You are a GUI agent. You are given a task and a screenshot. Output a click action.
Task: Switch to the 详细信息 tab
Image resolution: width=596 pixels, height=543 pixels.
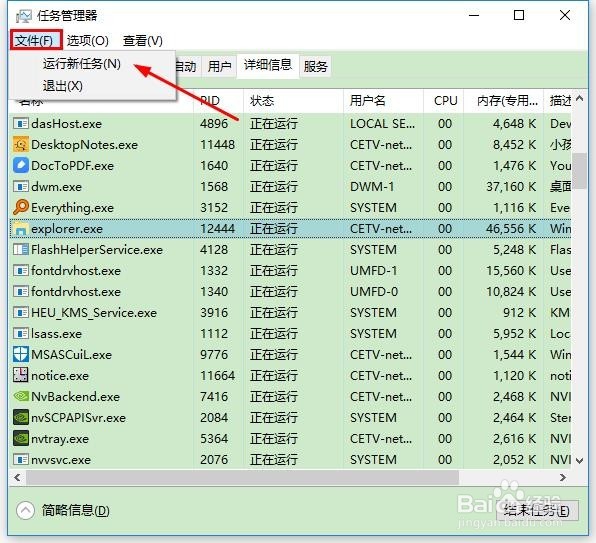point(268,65)
